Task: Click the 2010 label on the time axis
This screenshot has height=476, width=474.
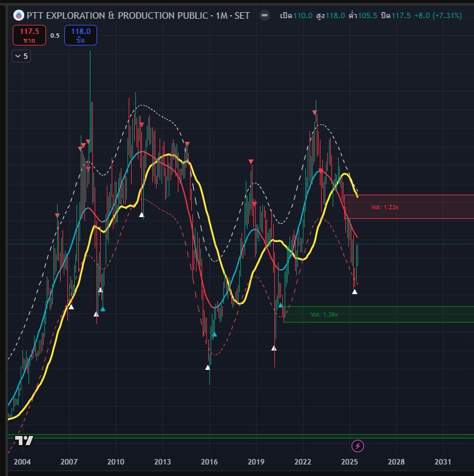Action: click(x=116, y=461)
